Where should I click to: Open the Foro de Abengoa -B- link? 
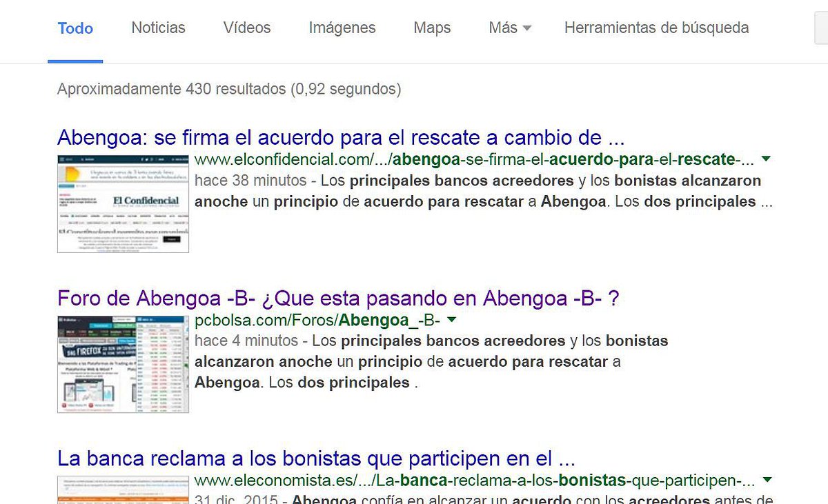[x=338, y=299]
